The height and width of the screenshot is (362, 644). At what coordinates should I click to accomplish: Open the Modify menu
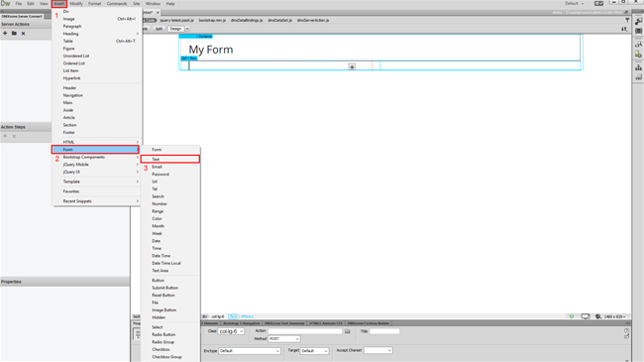[x=76, y=4]
